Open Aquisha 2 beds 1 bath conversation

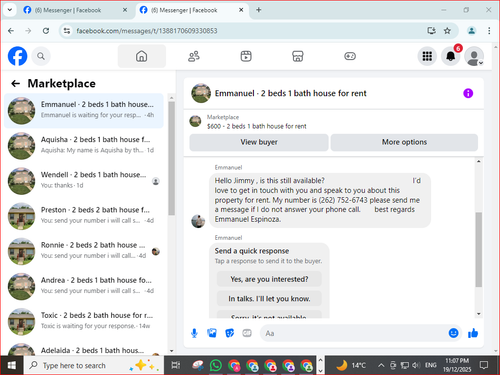point(84,146)
